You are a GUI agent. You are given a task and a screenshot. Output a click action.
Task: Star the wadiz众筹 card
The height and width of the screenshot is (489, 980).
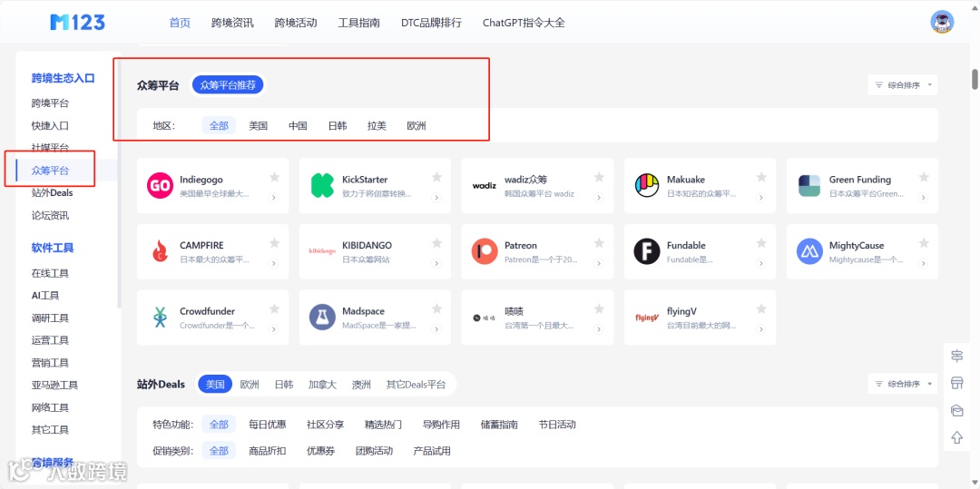[x=600, y=177]
